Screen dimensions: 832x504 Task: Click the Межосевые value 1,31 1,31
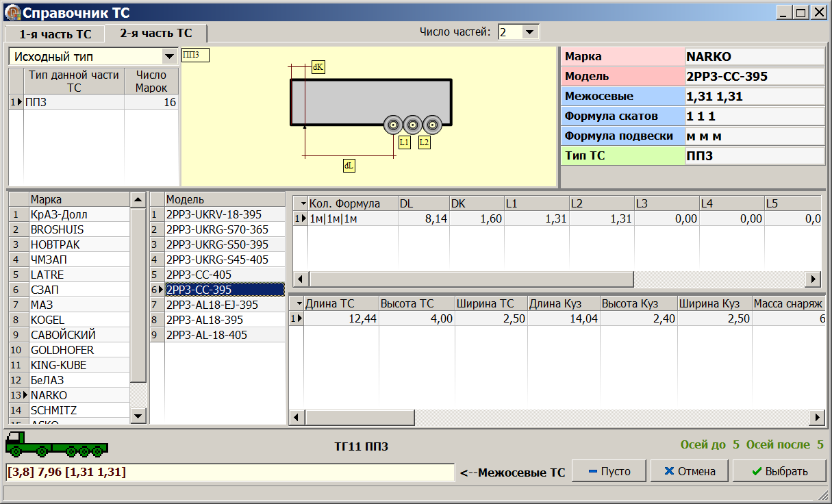pos(754,96)
